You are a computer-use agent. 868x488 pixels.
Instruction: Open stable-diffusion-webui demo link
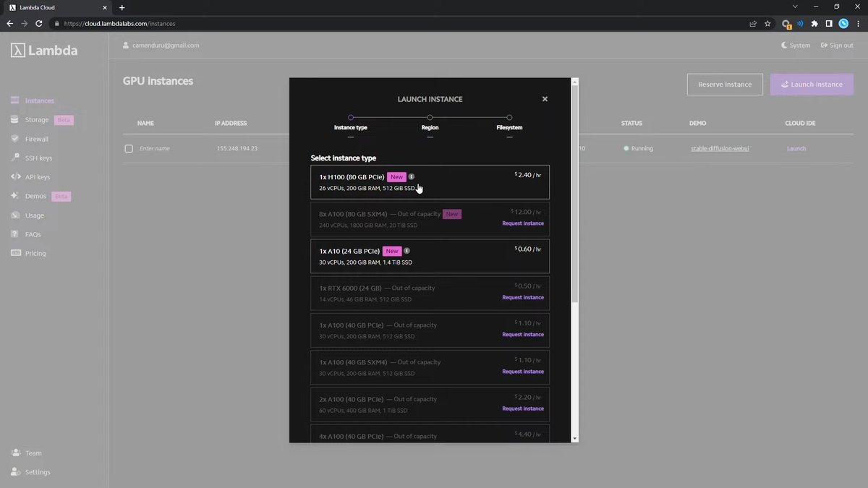point(720,148)
